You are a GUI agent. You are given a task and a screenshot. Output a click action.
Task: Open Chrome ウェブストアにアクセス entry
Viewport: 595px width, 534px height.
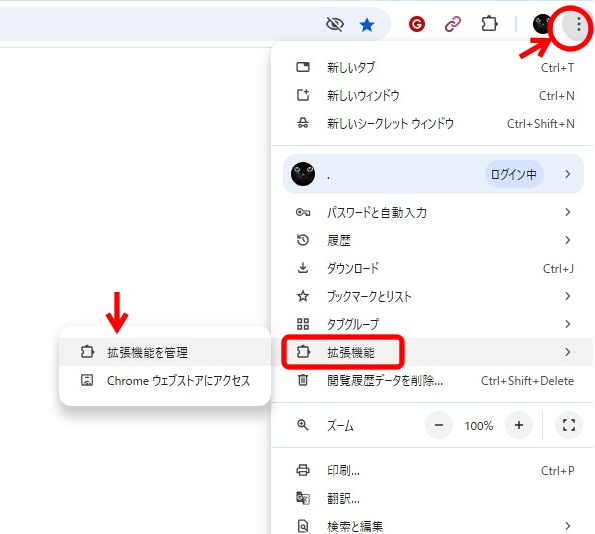pyautogui.click(x=165, y=380)
